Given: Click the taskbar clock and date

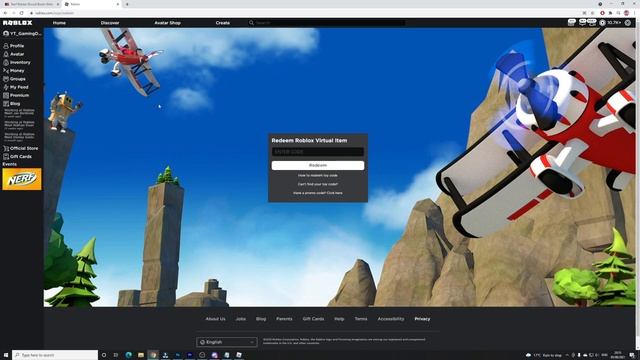Looking at the screenshot, I should [x=618, y=355].
